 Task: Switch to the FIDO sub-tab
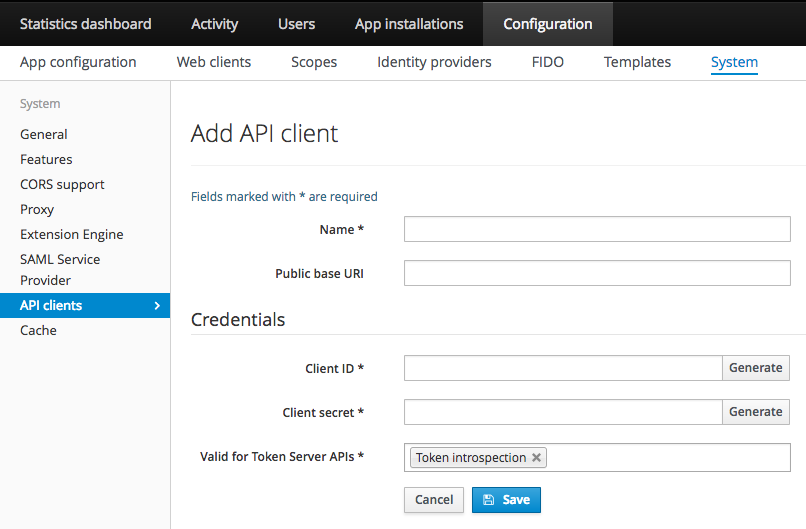pos(547,62)
